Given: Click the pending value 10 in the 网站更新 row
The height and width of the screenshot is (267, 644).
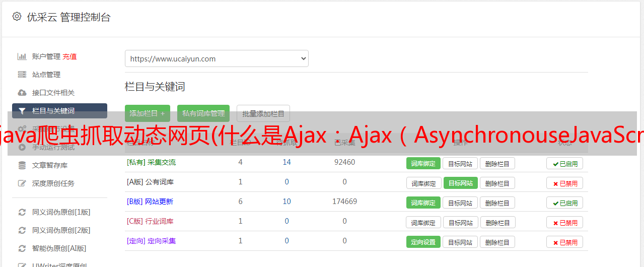Looking at the screenshot, I should click(287, 202).
